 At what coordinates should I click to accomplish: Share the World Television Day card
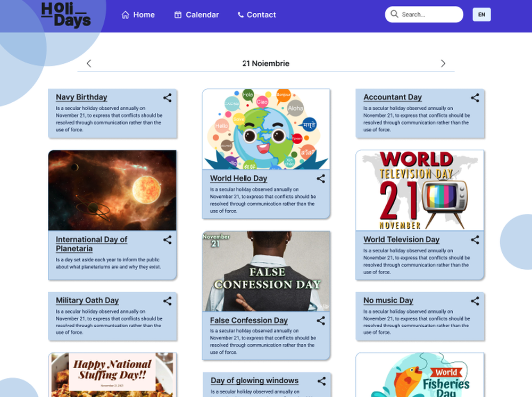(475, 240)
